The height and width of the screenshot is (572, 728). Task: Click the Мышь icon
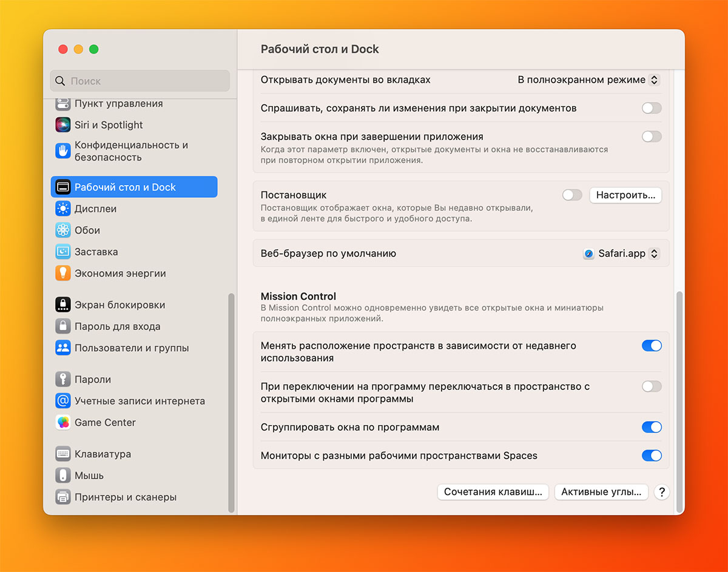click(x=63, y=476)
